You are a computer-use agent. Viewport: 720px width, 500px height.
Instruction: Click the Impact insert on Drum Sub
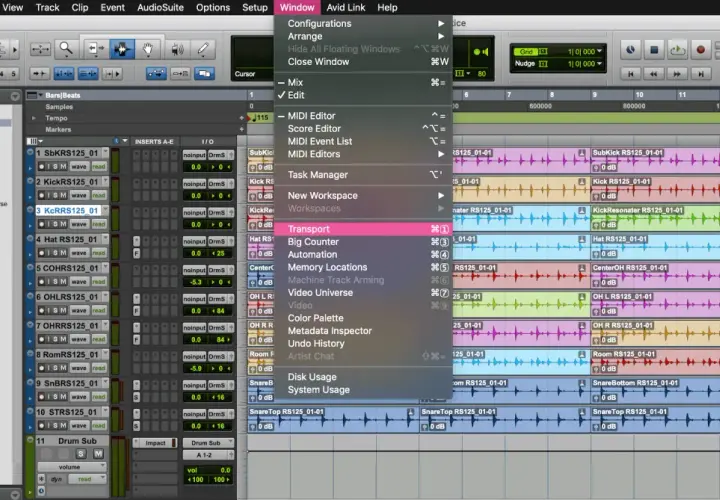pos(155,443)
